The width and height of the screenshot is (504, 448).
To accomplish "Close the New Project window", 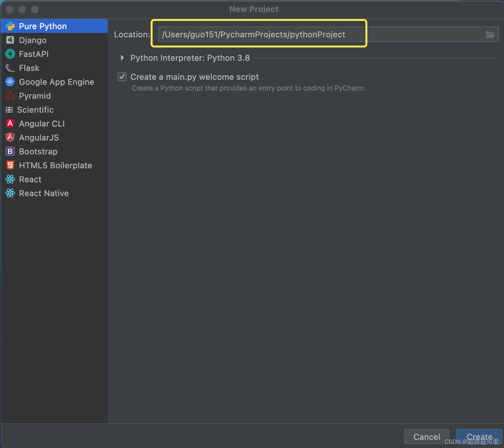I will [x=9, y=9].
